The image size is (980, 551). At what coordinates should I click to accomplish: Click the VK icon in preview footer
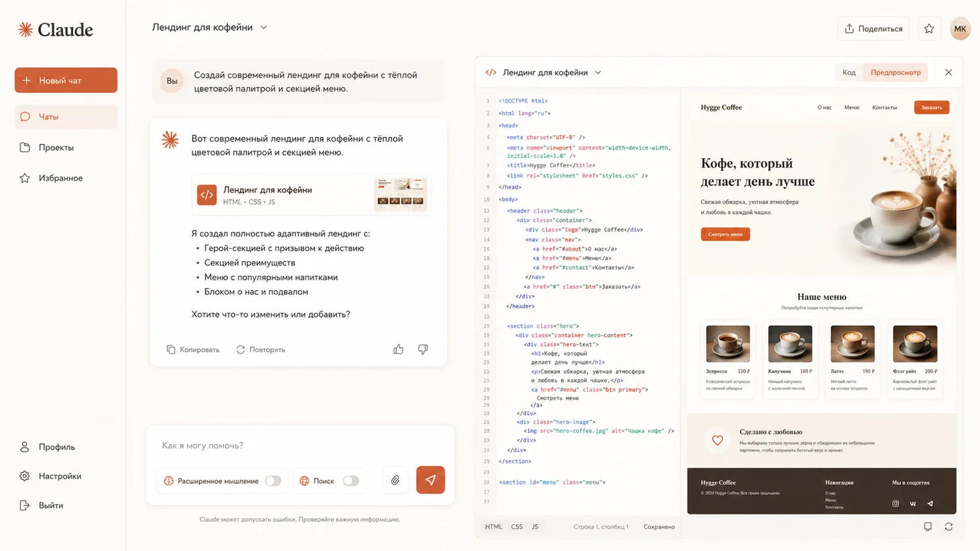pyautogui.click(x=913, y=503)
